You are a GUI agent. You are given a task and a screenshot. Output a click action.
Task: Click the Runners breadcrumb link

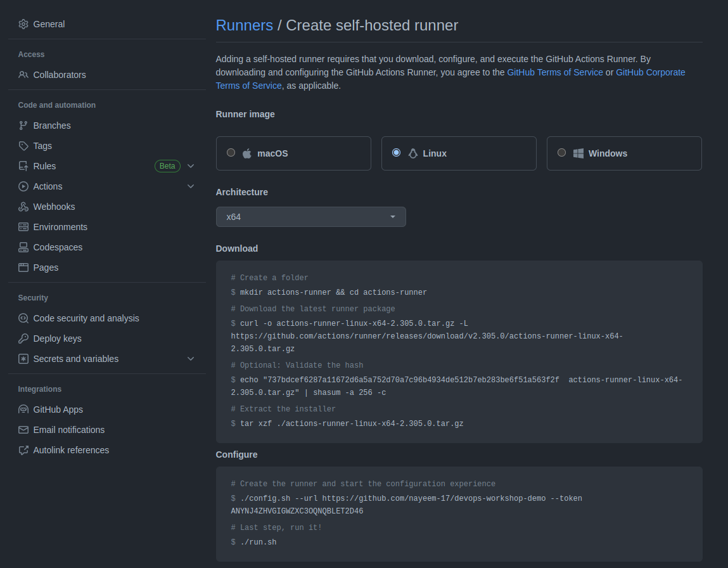244,25
